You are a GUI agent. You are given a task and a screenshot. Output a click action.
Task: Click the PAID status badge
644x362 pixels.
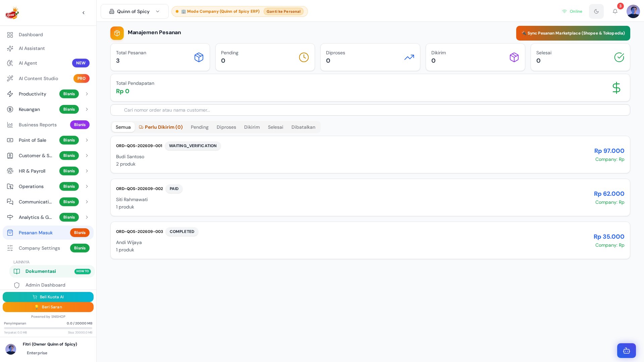[x=174, y=189]
